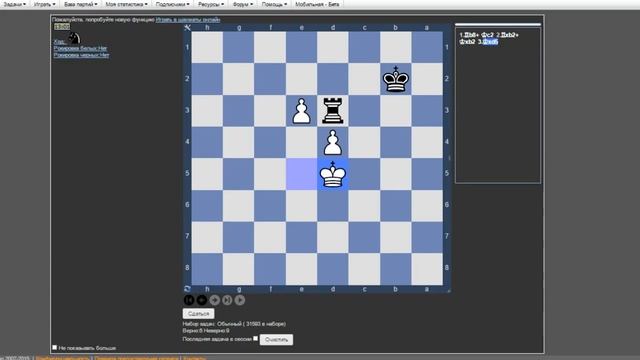Click the problem set text 'Набор задач: Обычный'

tap(212, 324)
